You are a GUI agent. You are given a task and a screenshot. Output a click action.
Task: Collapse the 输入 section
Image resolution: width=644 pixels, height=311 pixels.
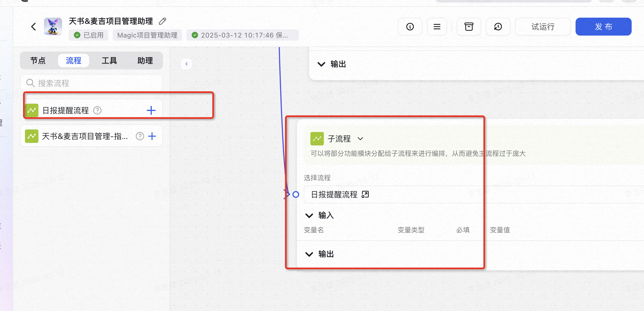coord(309,215)
